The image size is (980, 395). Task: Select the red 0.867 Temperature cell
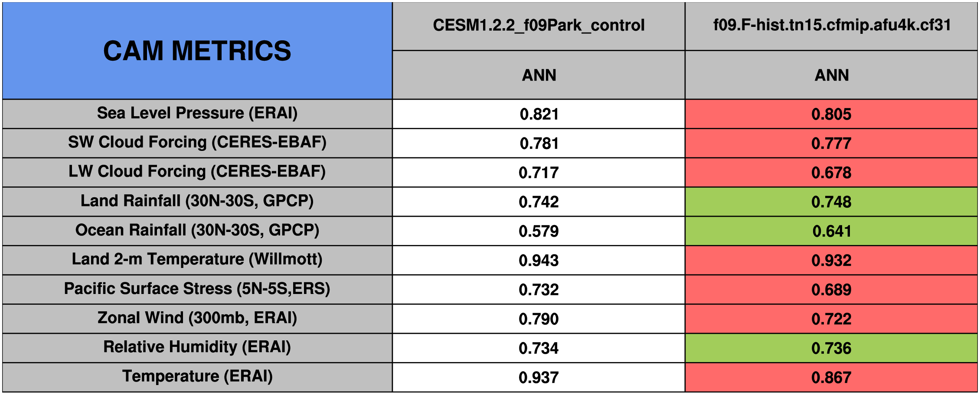point(831,378)
